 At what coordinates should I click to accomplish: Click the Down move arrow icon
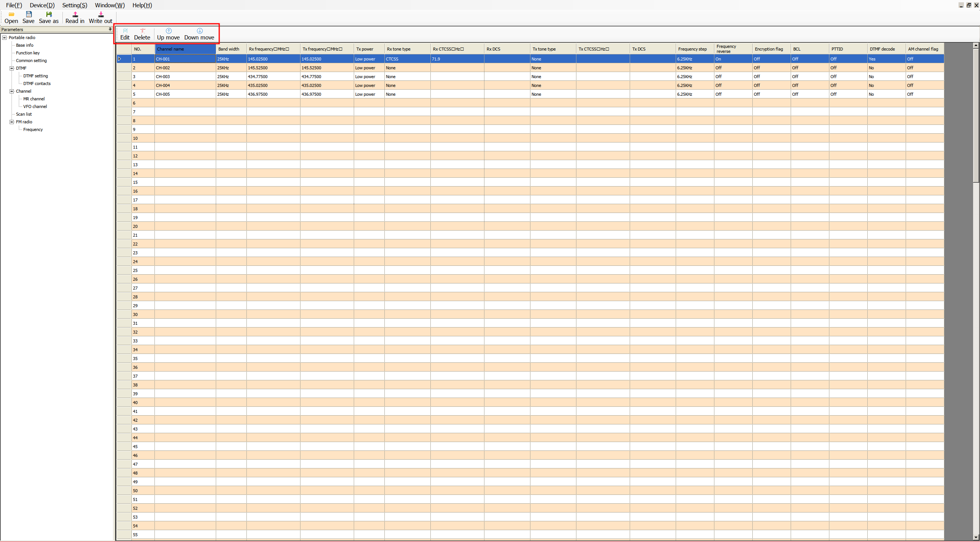(199, 31)
